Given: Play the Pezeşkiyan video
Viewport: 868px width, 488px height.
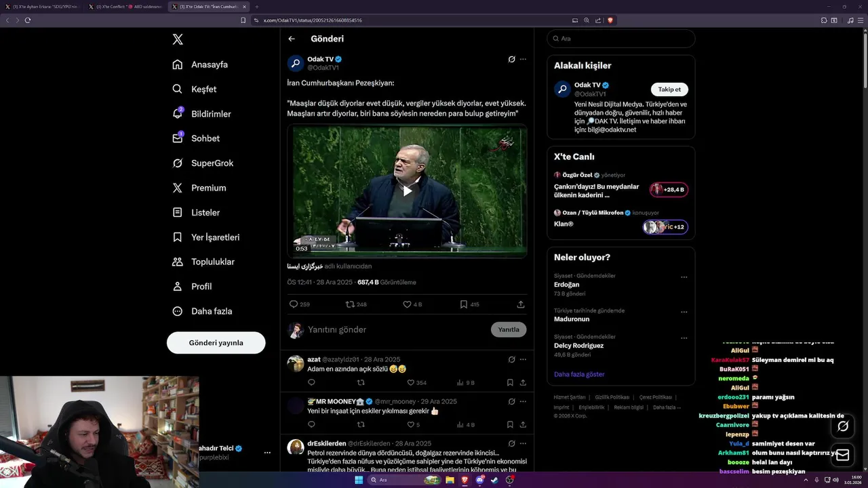Looking at the screenshot, I should click(407, 190).
